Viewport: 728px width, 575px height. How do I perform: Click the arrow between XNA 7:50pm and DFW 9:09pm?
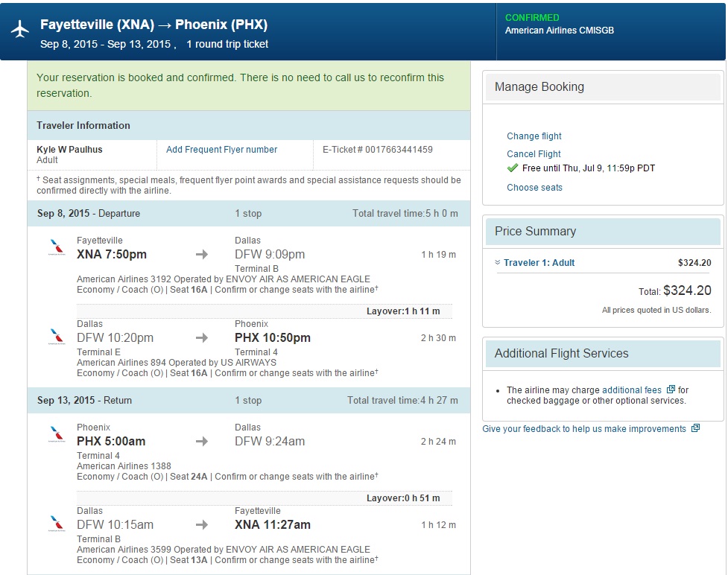coord(202,255)
